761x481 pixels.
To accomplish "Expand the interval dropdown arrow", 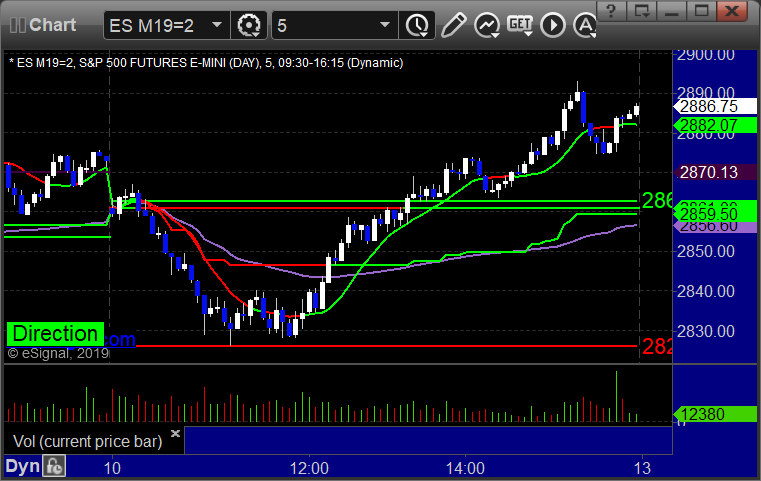I will tap(384, 25).
